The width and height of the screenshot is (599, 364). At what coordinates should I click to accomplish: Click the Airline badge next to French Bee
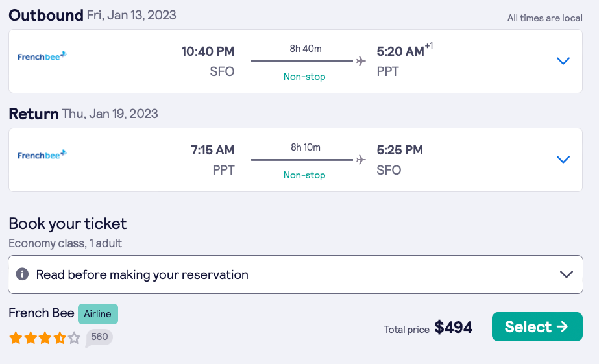(97, 314)
